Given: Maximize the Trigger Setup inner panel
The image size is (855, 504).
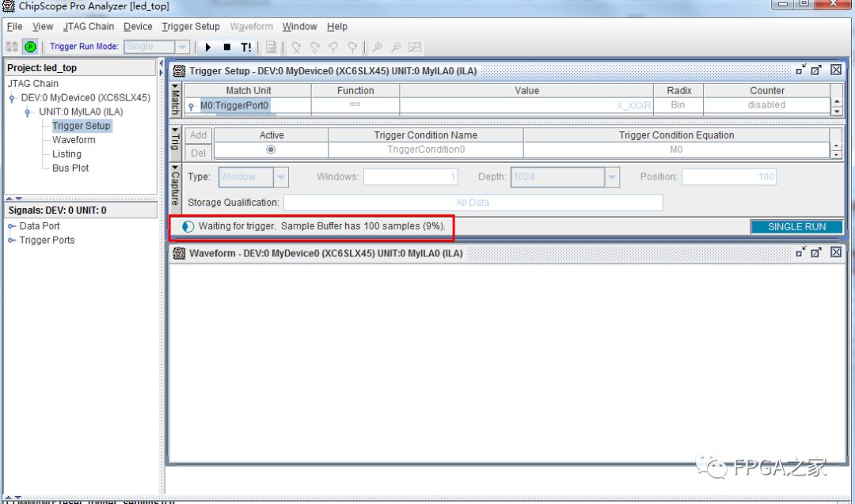Looking at the screenshot, I should click(816, 70).
